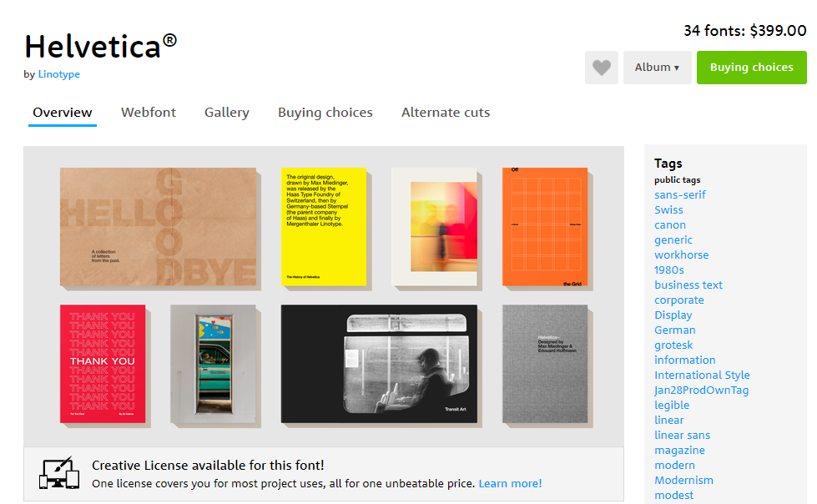Click the corporate tag
The height and width of the screenshot is (504, 817).
point(679,300)
